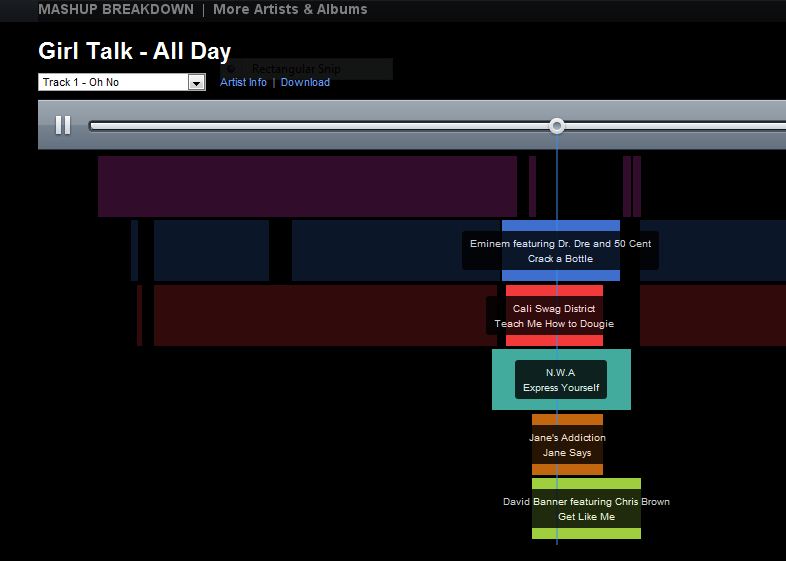Viewport: 786px width, 561px height.
Task: Seek to the start of the progress bar
Action: 92,125
